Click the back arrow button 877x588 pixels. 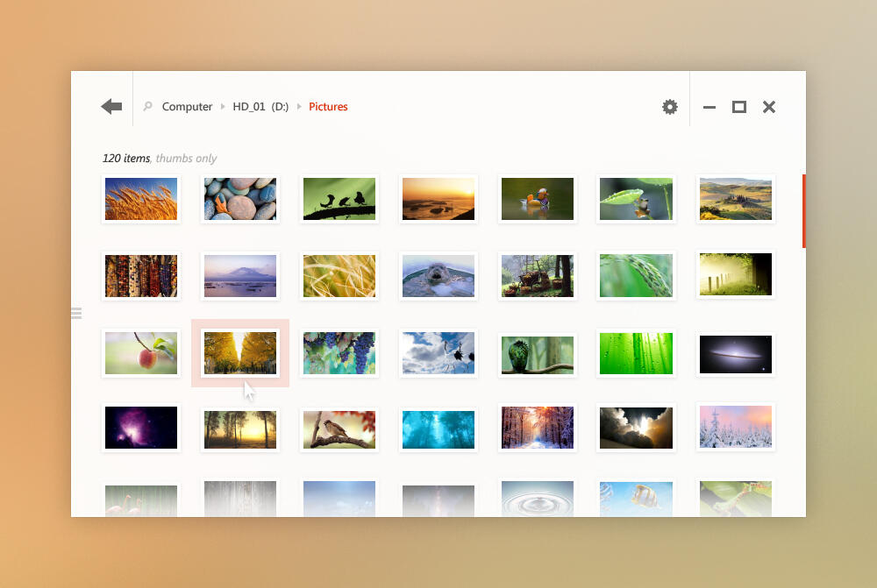coord(111,107)
